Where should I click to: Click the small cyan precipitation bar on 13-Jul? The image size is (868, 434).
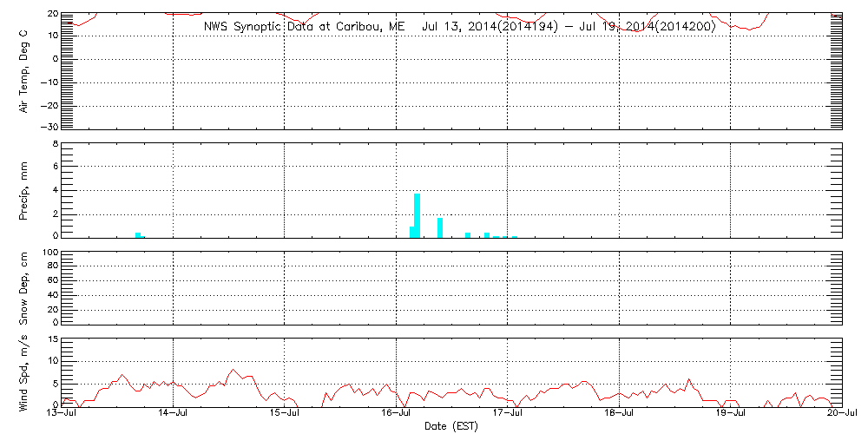[x=138, y=235]
